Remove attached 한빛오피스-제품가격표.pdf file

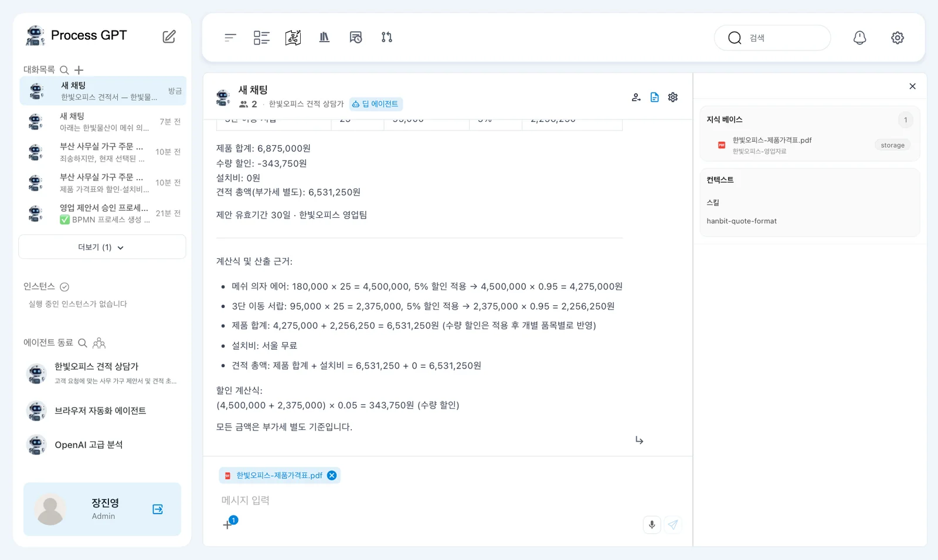pyautogui.click(x=332, y=475)
